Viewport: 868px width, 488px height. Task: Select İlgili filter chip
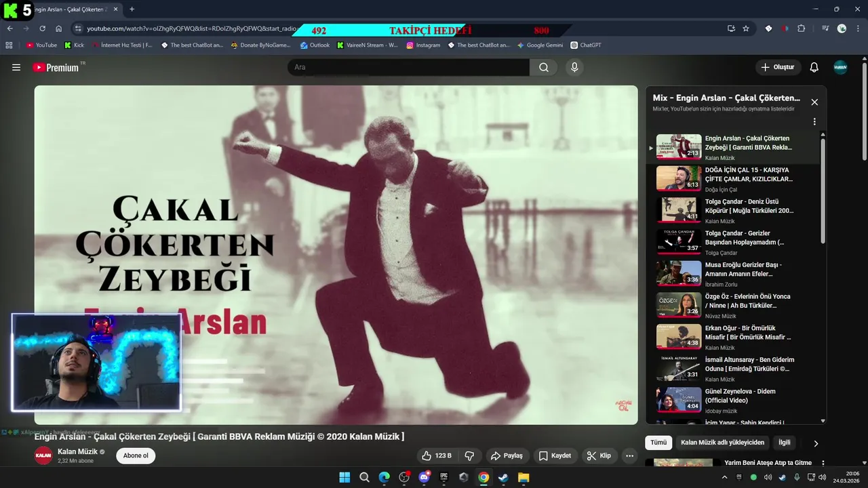click(784, 443)
